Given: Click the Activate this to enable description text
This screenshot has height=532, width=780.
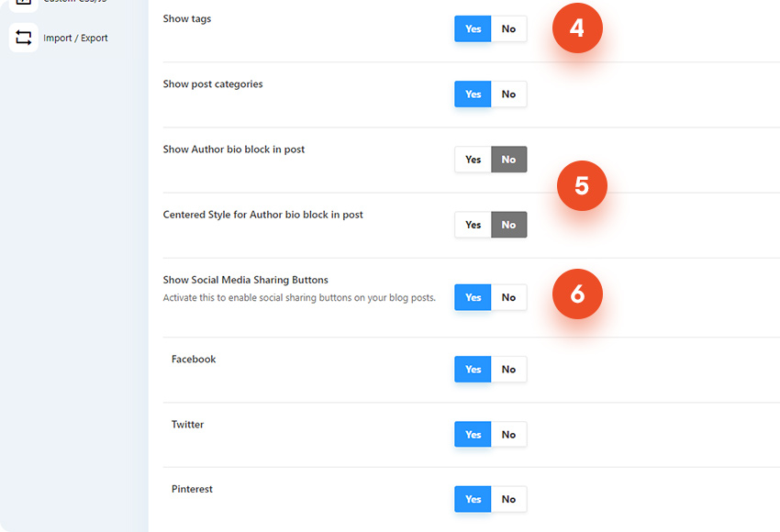Looking at the screenshot, I should tap(299, 298).
